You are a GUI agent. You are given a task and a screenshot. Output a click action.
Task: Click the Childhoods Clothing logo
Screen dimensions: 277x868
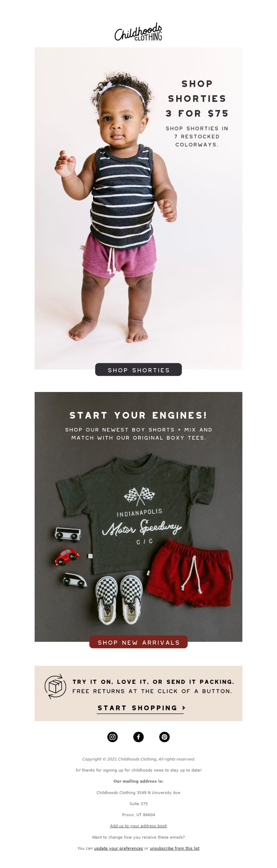point(138,32)
